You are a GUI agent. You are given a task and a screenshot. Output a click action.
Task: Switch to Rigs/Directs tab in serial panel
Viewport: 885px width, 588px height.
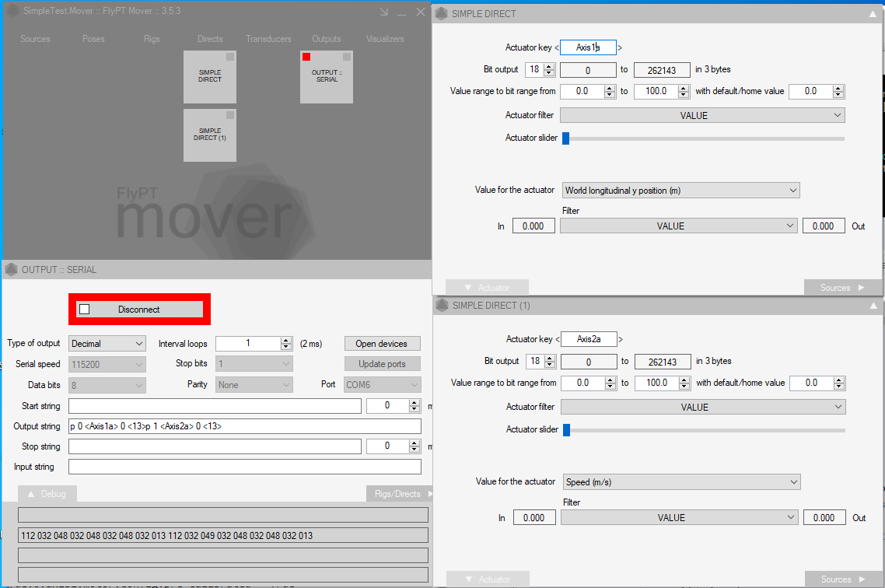(400, 494)
